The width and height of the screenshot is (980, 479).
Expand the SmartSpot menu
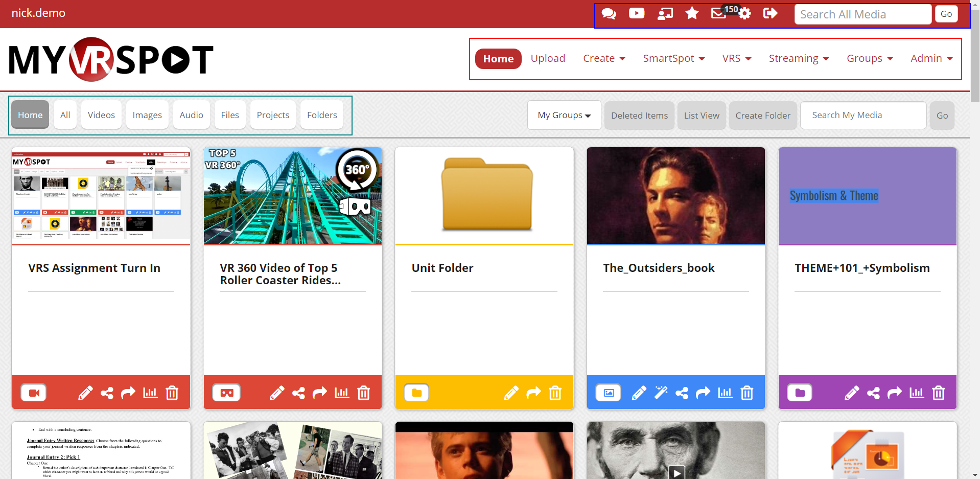(673, 59)
